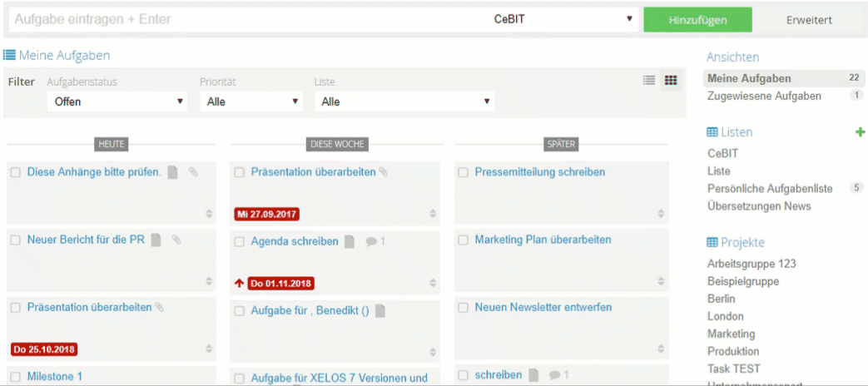Image resolution: width=868 pixels, height=386 pixels.
Task: Expand the Priorität filter dropdown
Action: point(250,101)
